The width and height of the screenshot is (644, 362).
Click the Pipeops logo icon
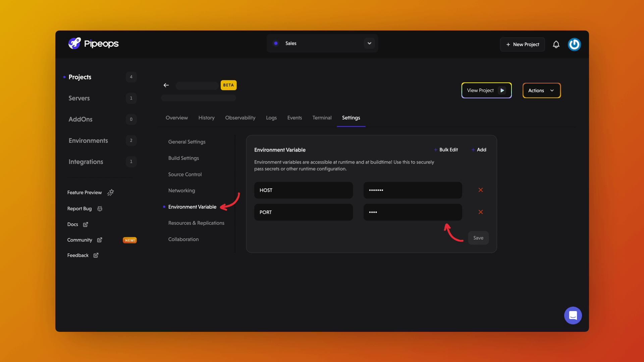tap(74, 43)
